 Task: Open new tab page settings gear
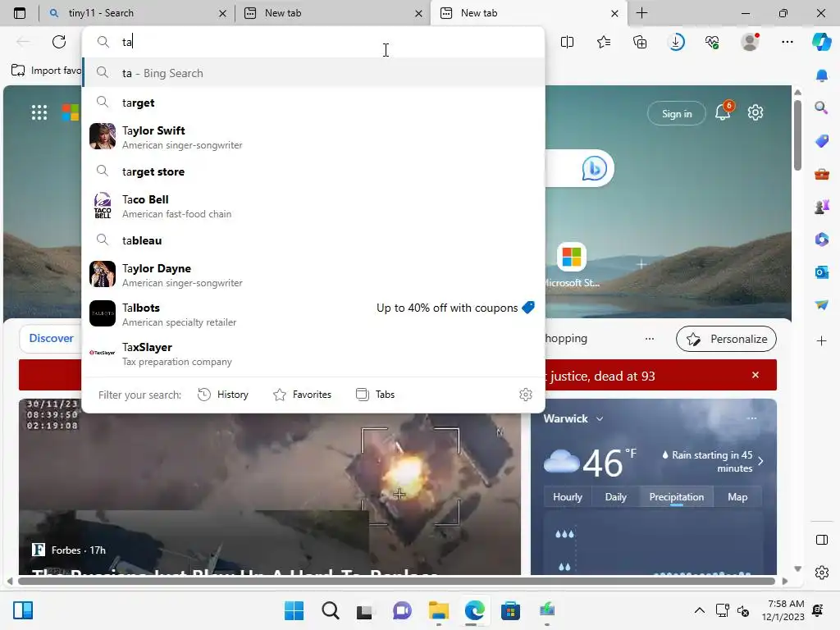tap(756, 112)
